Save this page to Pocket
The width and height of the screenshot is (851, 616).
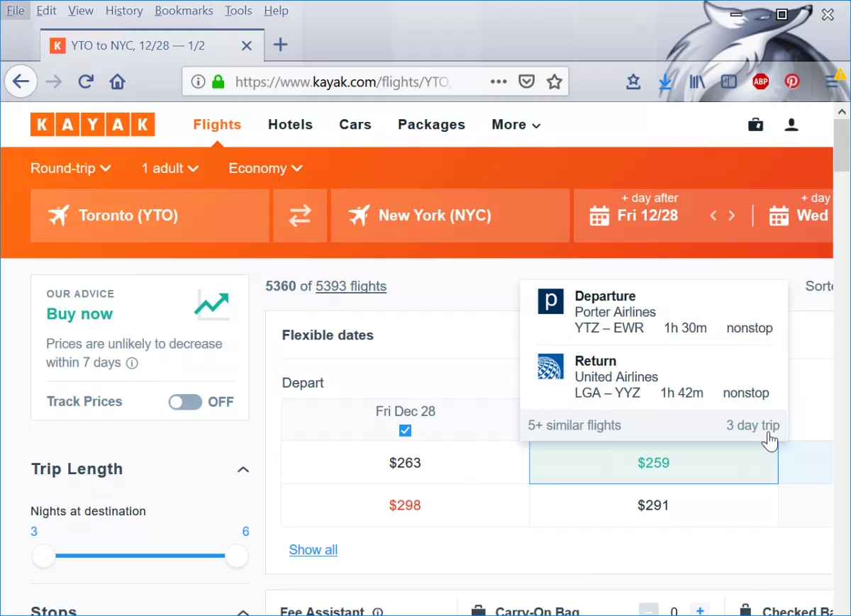tap(526, 82)
